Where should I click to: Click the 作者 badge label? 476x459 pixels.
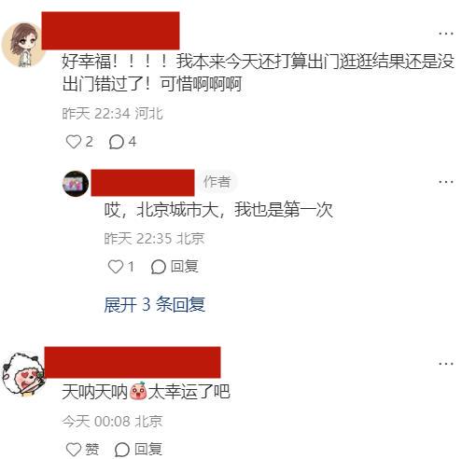[x=217, y=182]
